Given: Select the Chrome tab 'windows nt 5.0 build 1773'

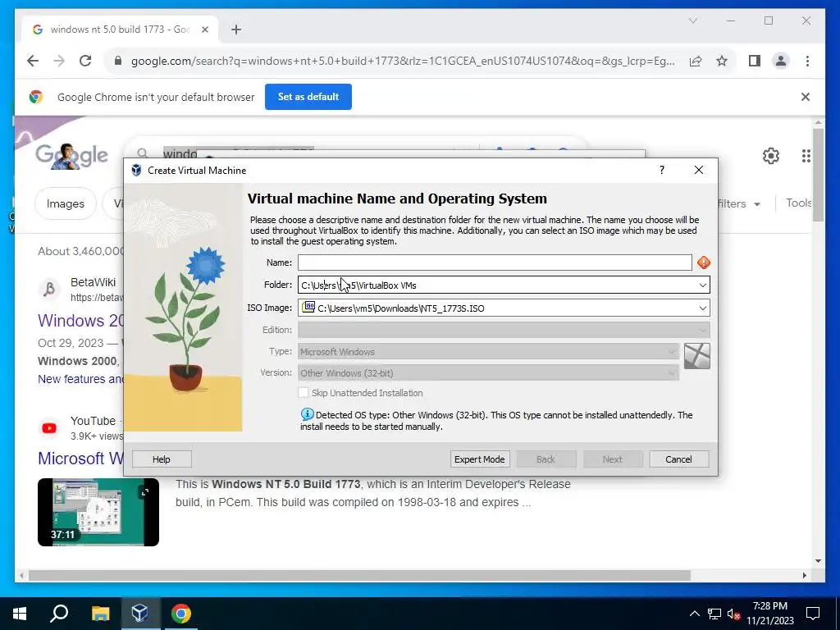Looking at the screenshot, I should pos(120,30).
